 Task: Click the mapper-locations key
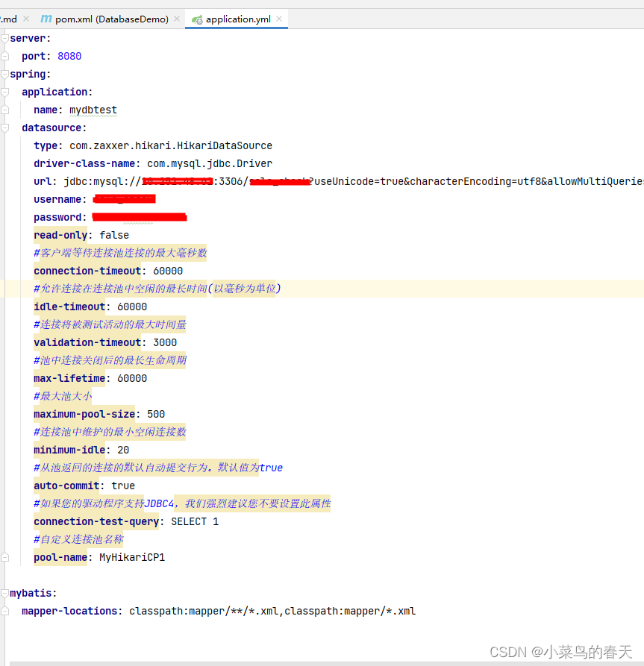click(69, 611)
